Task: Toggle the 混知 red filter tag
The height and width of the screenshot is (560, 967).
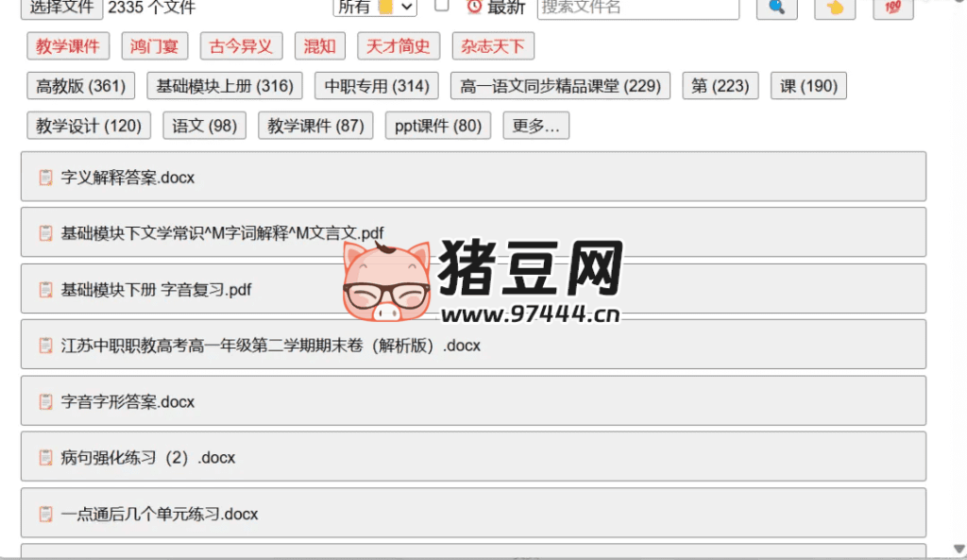Action: click(319, 45)
